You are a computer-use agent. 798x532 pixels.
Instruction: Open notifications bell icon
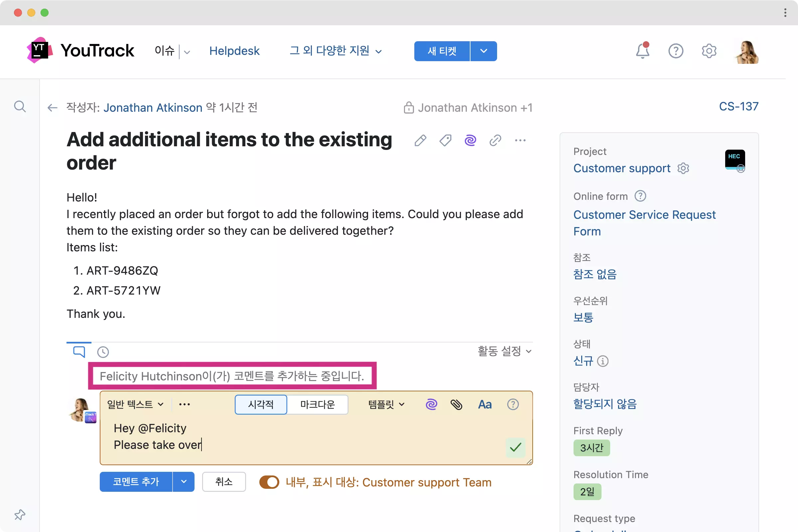(642, 51)
